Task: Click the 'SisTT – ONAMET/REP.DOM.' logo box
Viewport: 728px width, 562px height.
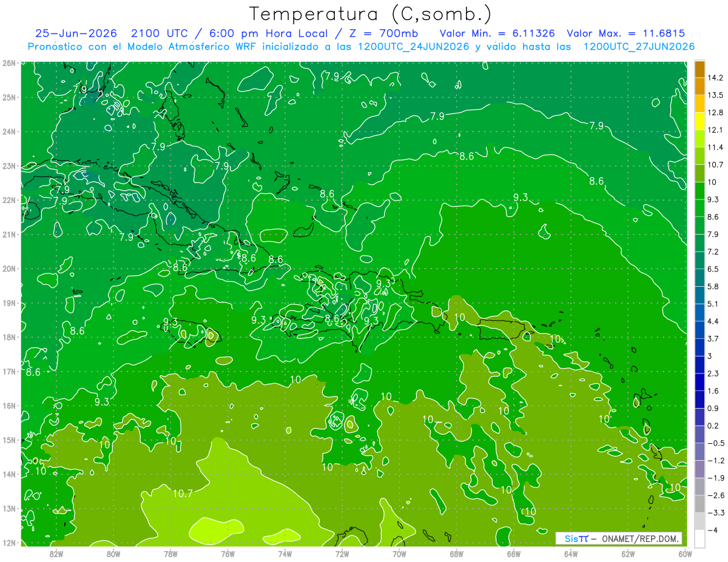Action: click(x=619, y=538)
